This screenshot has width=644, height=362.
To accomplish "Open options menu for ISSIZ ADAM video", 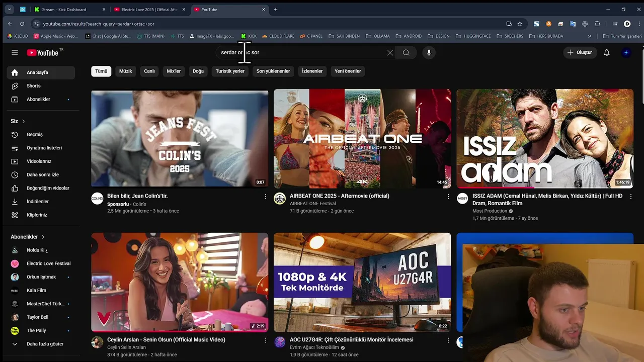I will pyautogui.click(x=631, y=197).
